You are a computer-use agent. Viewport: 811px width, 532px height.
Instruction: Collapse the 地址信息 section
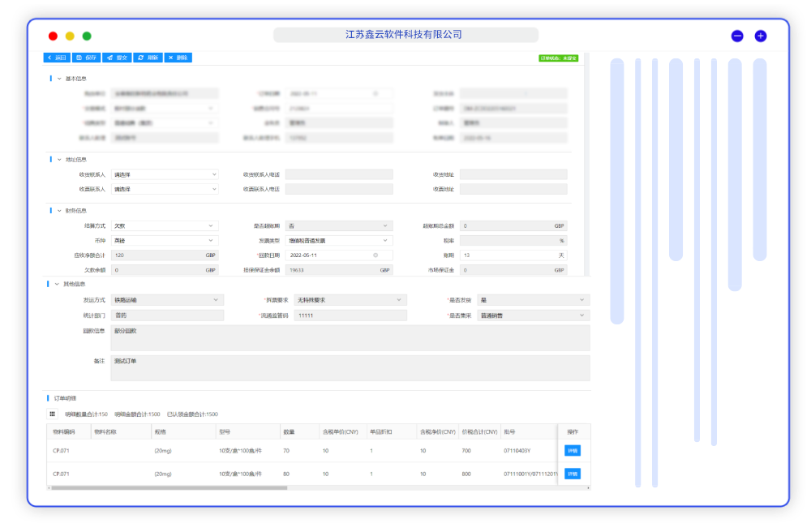[x=59, y=159]
